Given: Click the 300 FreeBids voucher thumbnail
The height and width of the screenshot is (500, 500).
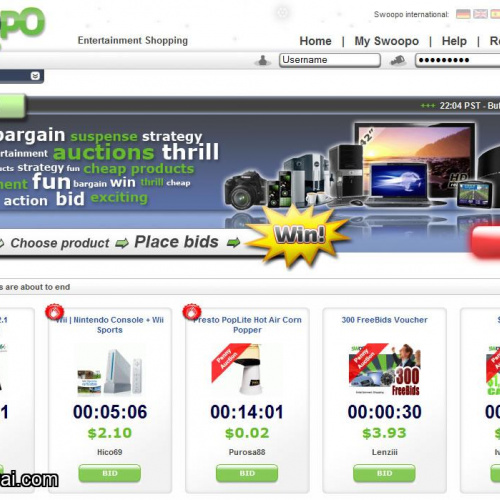Looking at the screenshot, I should tap(384, 369).
